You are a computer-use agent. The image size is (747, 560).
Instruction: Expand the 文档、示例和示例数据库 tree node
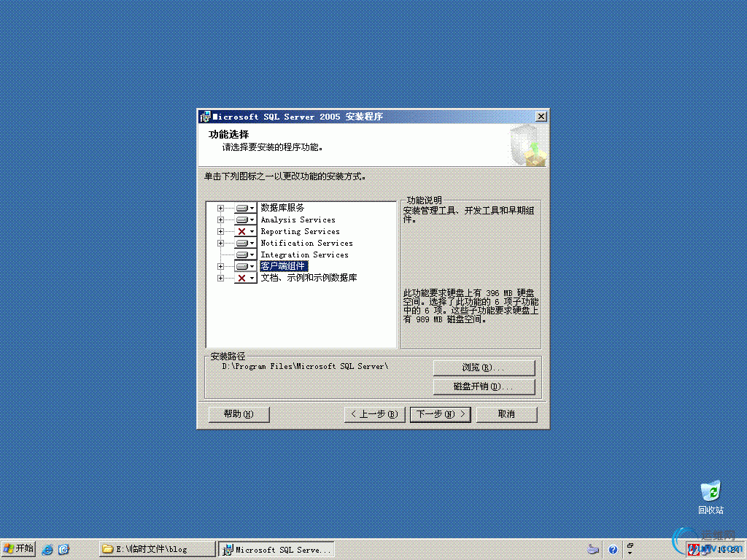click(220, 278)
